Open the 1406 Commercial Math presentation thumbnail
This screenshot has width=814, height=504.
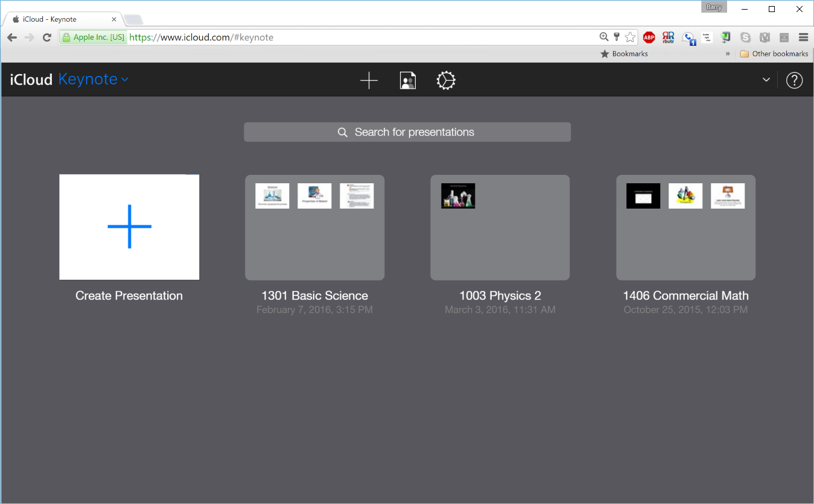(x=685, y=227)
